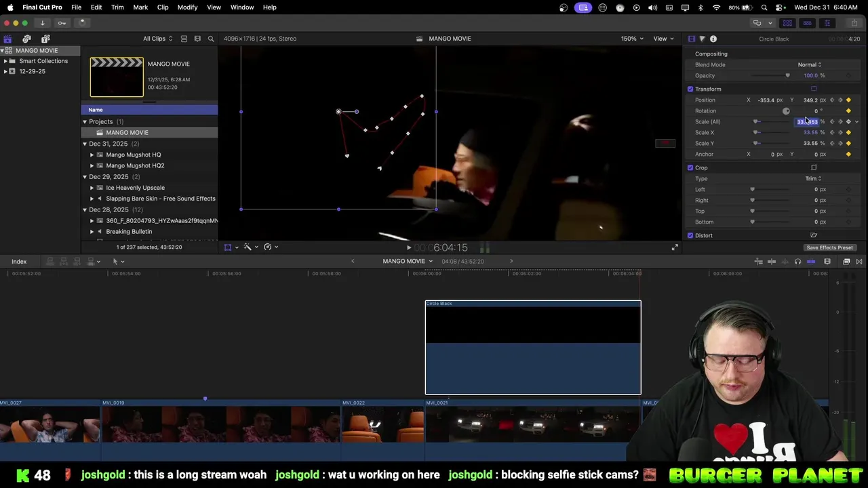Open Transitions Browser icon
Screen dimensions: 868x488
(859, 262)
